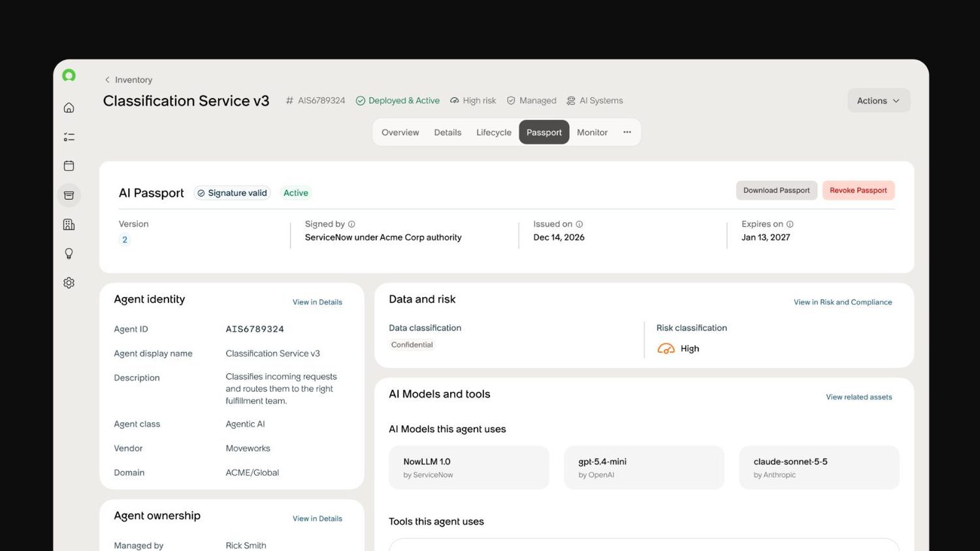This screenshot has height=551, width=980.
Task: Open View in Risk and Compliance link
Action: pyautogui.click(x=843, y=302)
